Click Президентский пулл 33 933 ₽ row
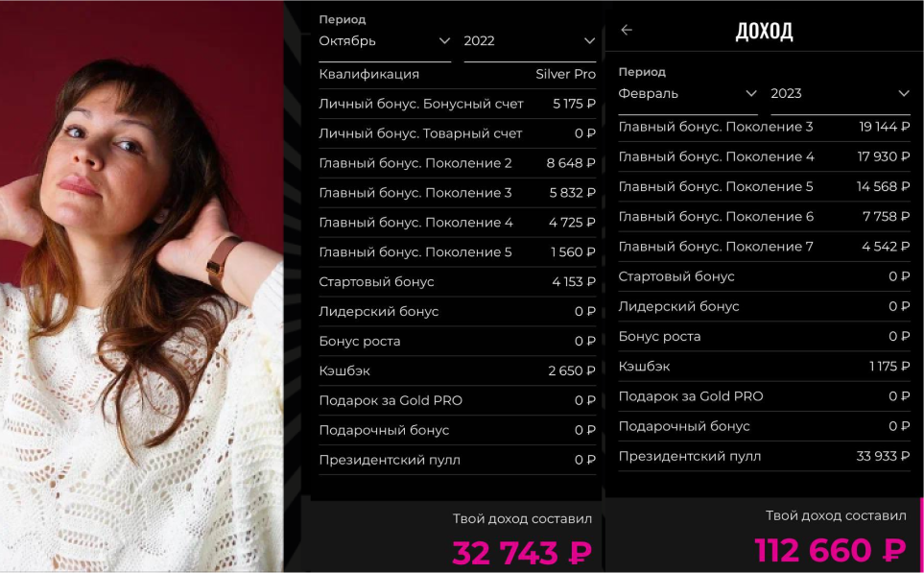Image resolution: width=924 pixels, height=573 pixels. (765, 456)
